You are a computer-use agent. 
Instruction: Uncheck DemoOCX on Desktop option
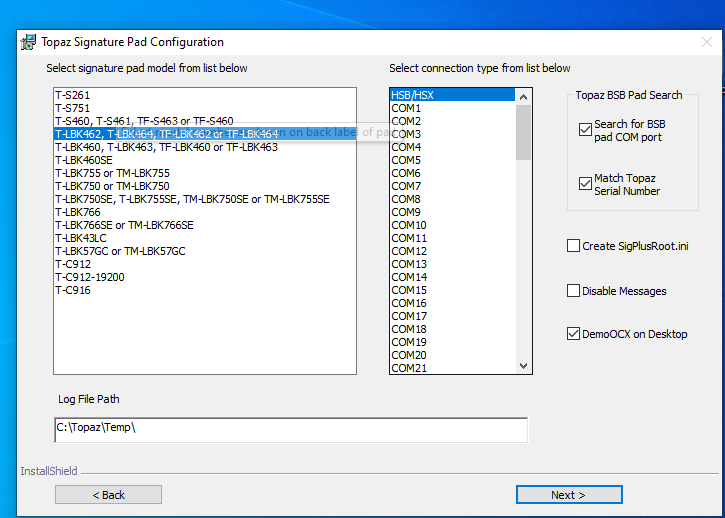[573, 334]
